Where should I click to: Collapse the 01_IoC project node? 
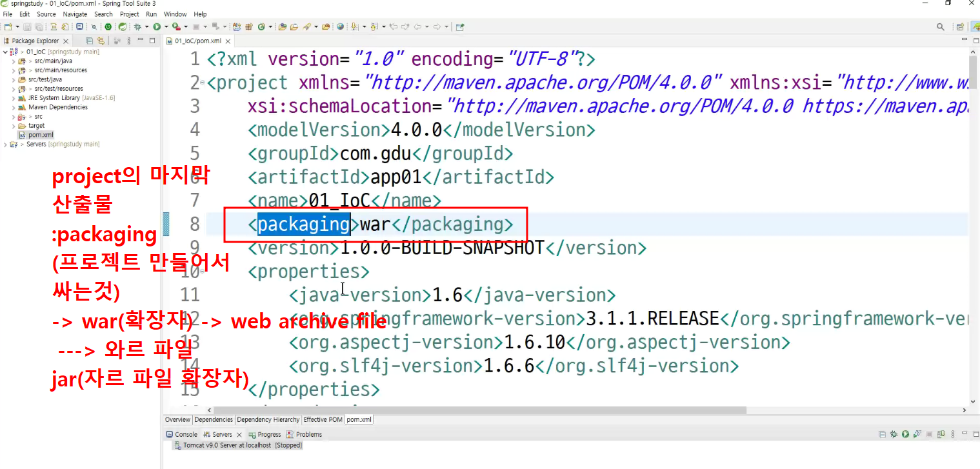pyautogui.click(x=6, y=52)
